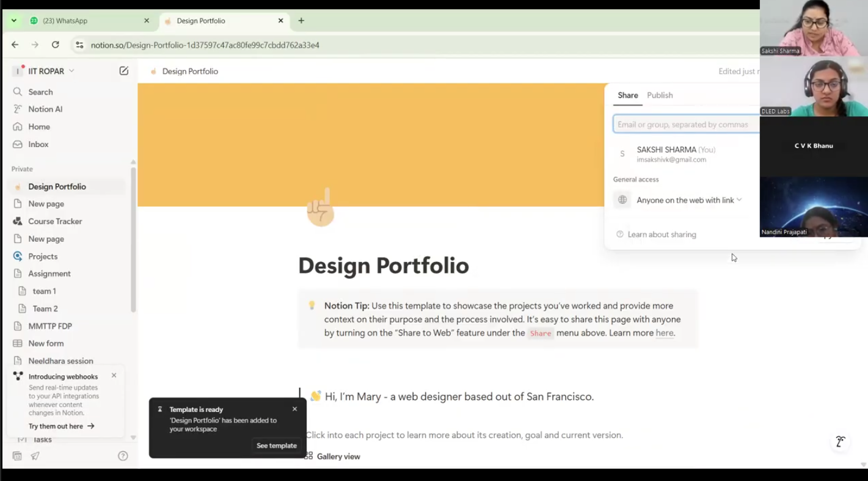This screenshot has height=481, width=868.
Task: Open Course Tracker page in sidebar
Action: pos(55,222)
